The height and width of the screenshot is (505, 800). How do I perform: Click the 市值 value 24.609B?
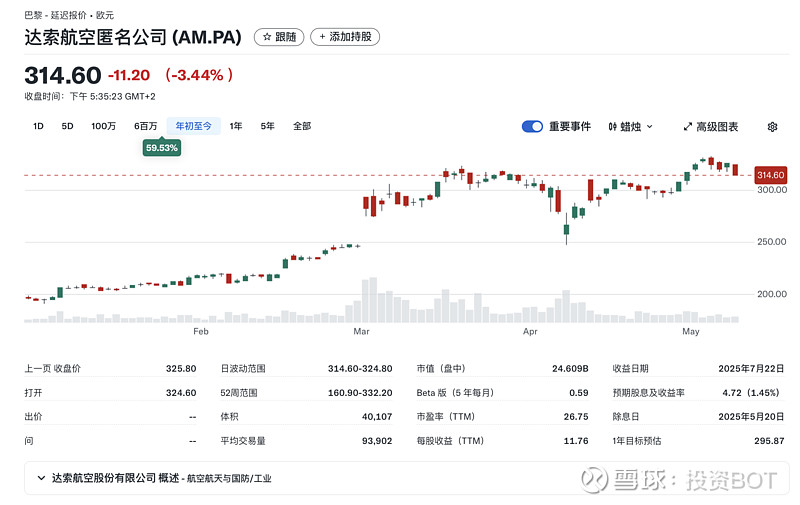(570, 368)
